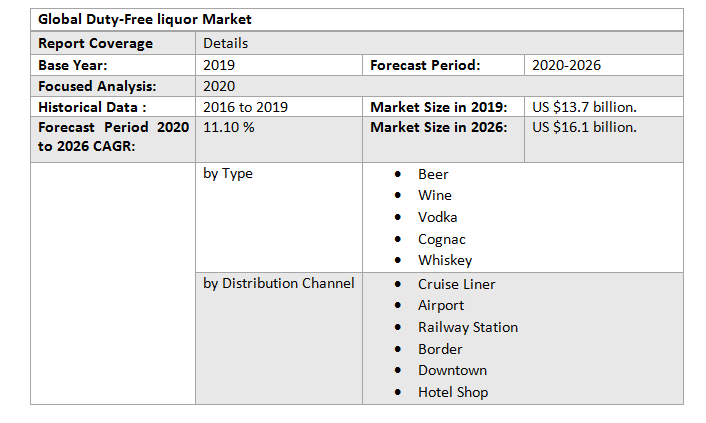Select the 'Beer' list item
This screenshot has width=706, height=423.
(x=433, y=174)
